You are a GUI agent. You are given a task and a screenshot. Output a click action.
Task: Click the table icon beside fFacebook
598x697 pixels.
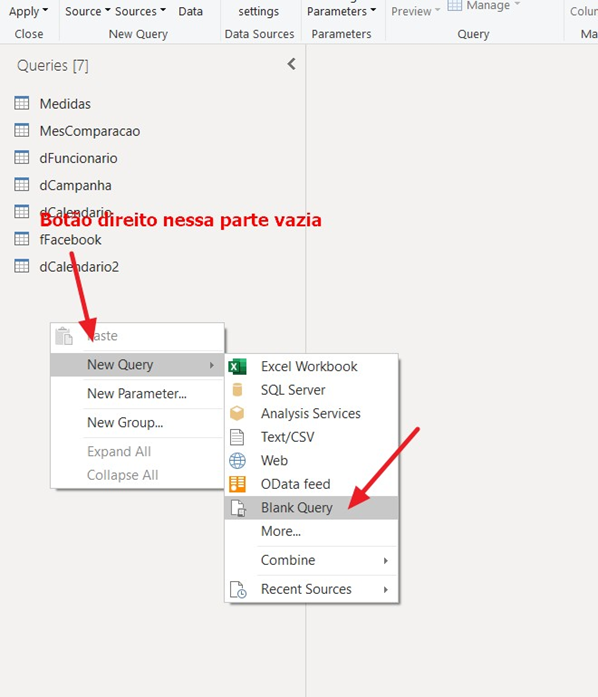[x=21, y=239]
